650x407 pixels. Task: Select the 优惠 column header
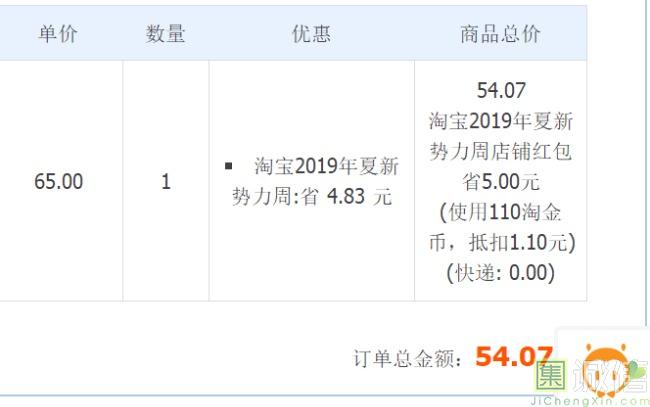[311, 33]
